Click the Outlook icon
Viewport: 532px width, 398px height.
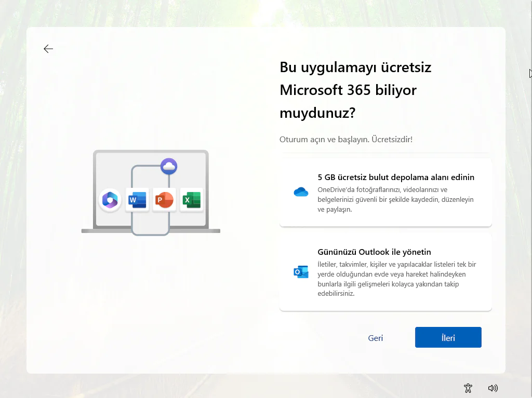[x=301, y=272]
